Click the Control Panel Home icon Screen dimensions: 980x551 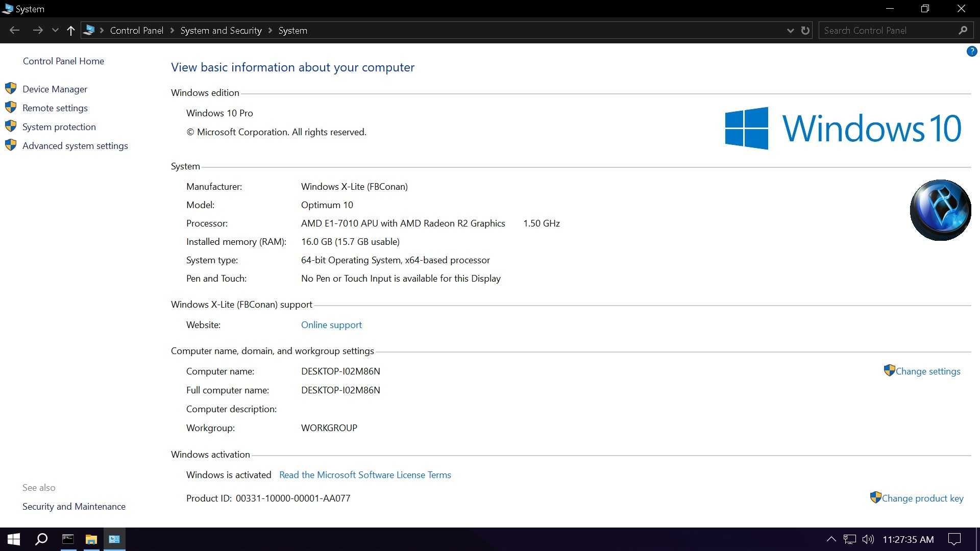(63, 61)
